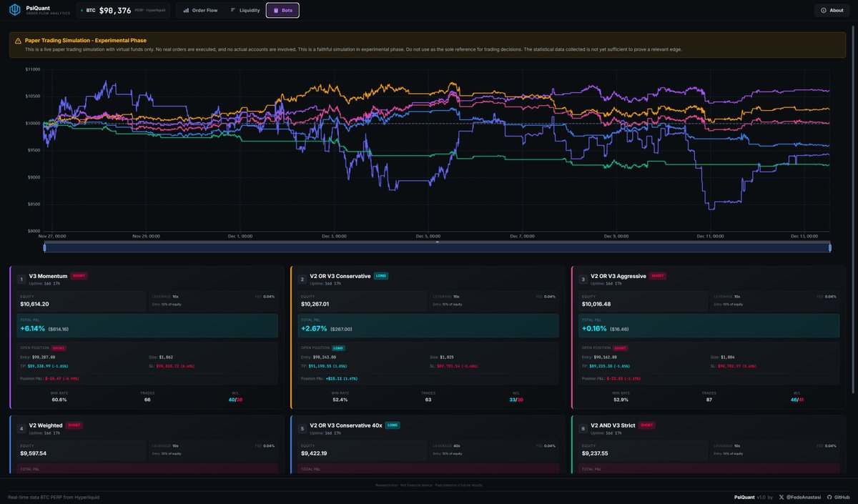Screen dimensions: 858x504
Task: Click the rank 2 badge on V2 OR V3 Conservative
Action: 302,279
